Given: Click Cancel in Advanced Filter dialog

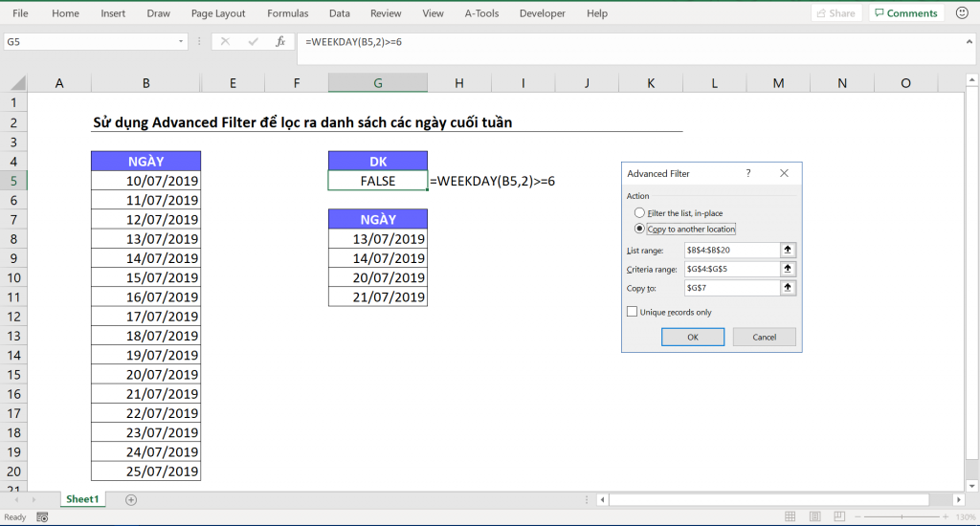Looking at the screenshot, I should (x=764, y=337).
